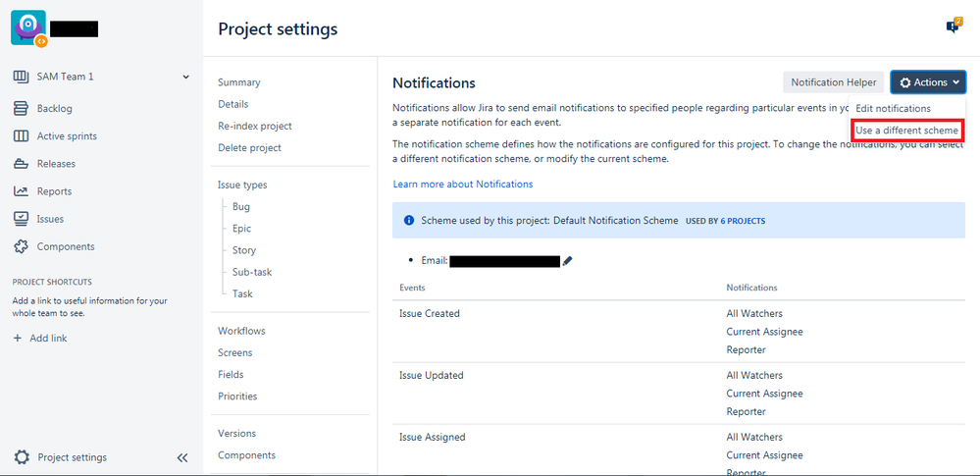Open the Summary settings page
This screenshot has height=476, width=980.
[x=238, y=82]
